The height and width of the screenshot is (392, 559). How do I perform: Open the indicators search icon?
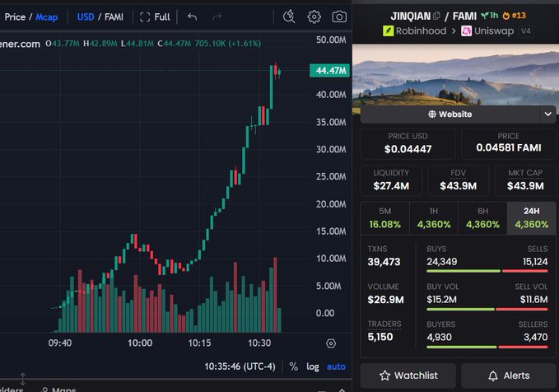289,16
